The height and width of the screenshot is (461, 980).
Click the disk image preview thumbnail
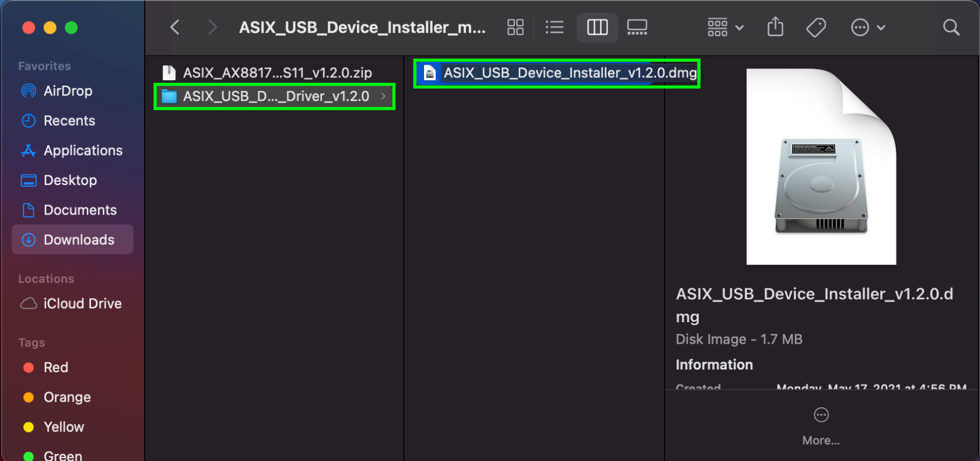tap(821, 167)
